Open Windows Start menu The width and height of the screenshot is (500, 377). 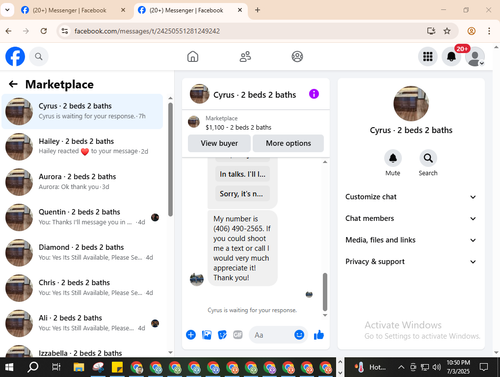[9, 367]
